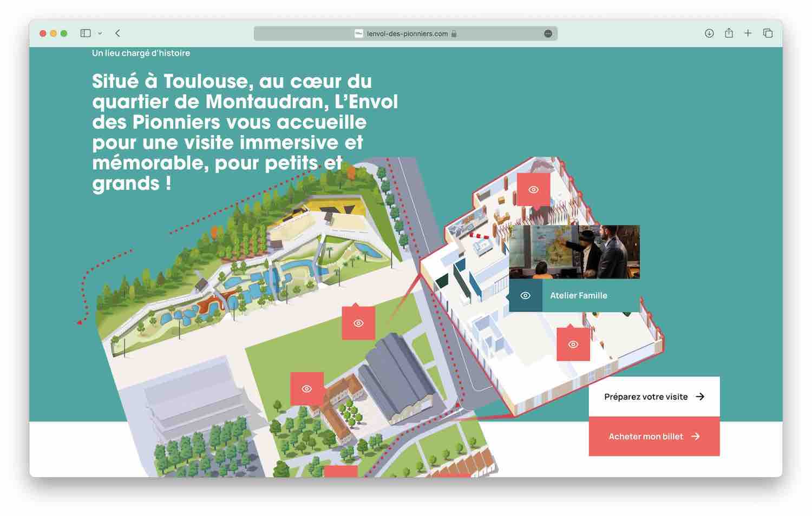Image resolution: width=812 pixels, height=516 pixels.
Task: Click the tab overview icon at top right
Action: coord(768,33)
